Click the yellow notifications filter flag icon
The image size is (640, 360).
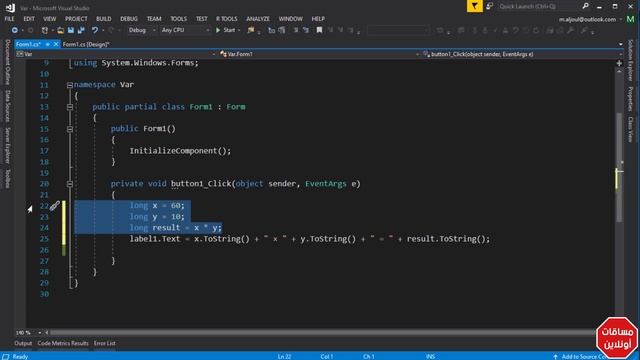pyautogui.click(x=475, y=6)
